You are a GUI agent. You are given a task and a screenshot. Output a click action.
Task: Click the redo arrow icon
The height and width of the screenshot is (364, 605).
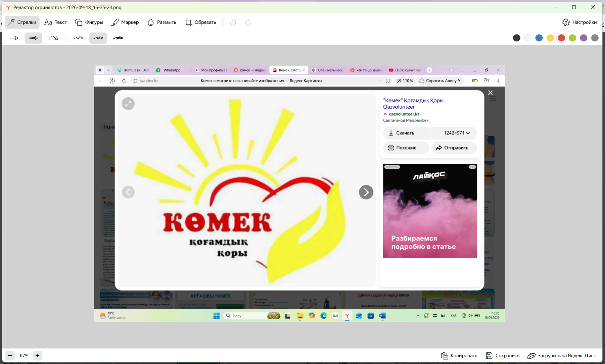248,22
